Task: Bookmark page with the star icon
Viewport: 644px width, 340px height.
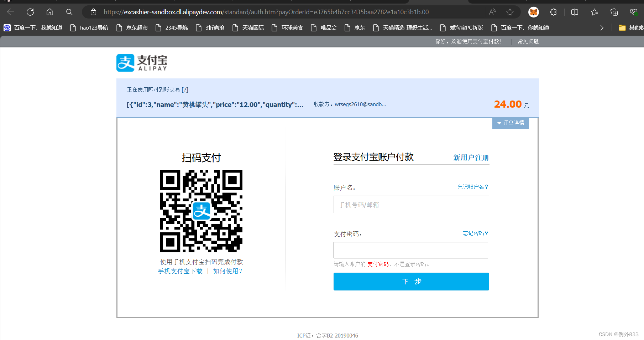Action: coord(510,12)
